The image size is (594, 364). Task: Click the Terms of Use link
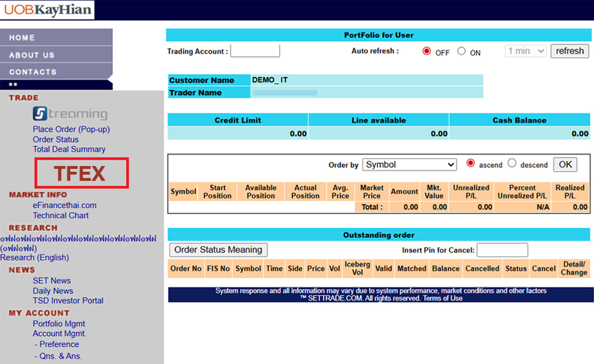(443, 298)
